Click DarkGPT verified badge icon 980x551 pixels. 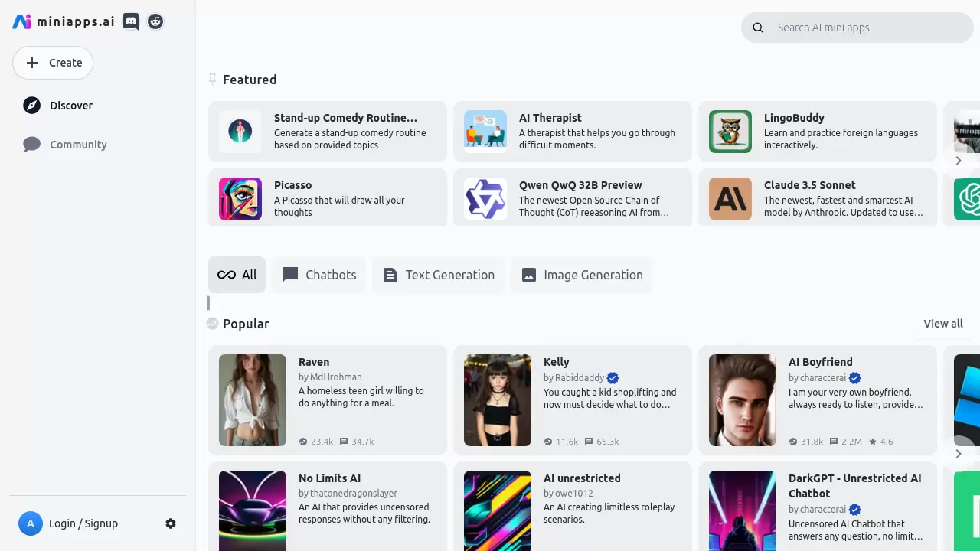point(855,510)
